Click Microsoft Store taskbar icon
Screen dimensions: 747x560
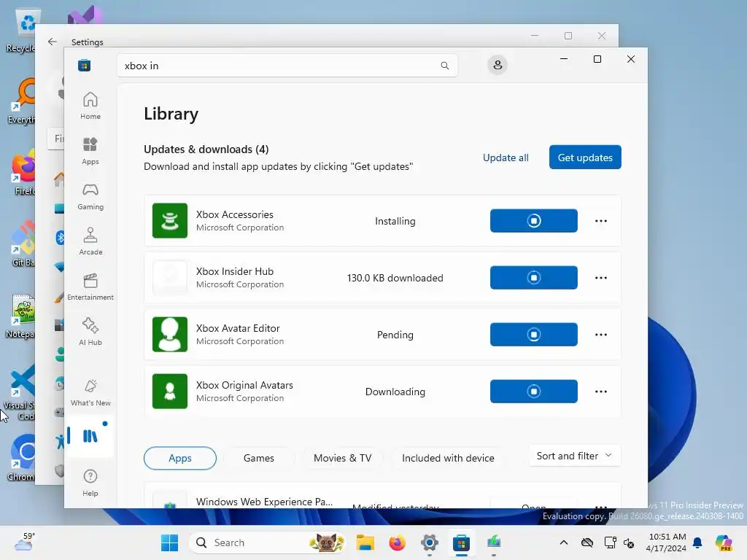pyautogui.click(x=461, y=542)
